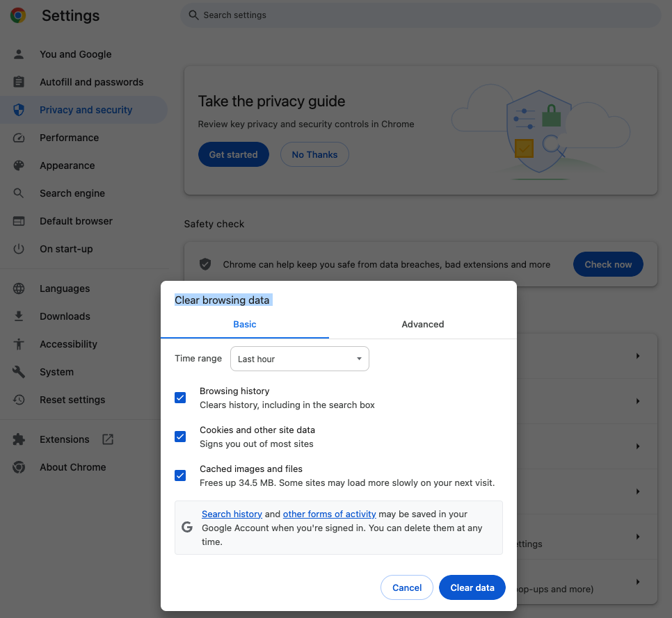The height and width of the screenshot is (618, 672).
Task: Switch to the Advanced tab
Action: (x=422, y=325)
